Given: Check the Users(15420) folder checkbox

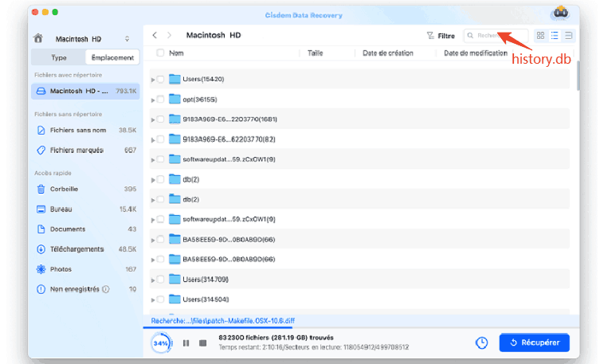Looking at the screenshot, I should pyautogui.click(x=160, y=79).
